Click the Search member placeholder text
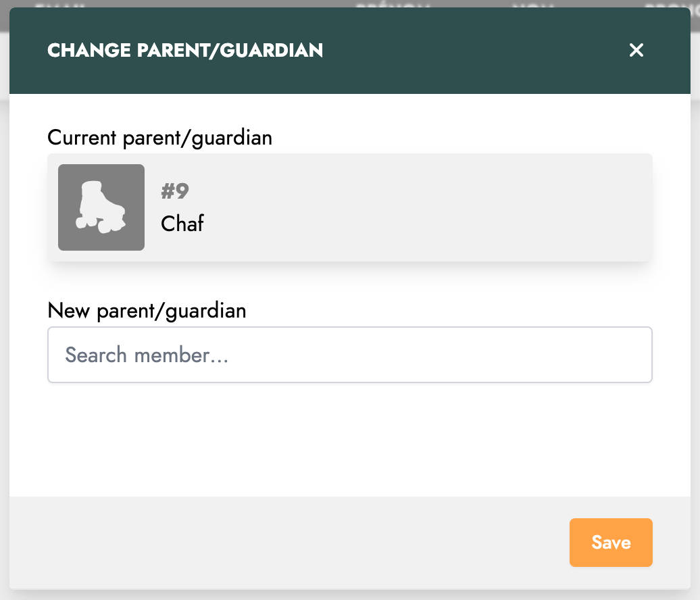The image size is (700, 600). 147,355
